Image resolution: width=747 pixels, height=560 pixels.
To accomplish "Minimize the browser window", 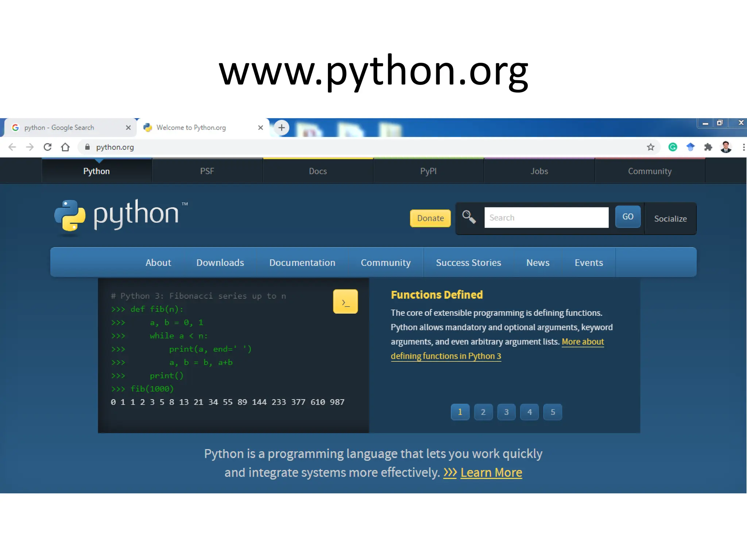I will pos(705,123).
